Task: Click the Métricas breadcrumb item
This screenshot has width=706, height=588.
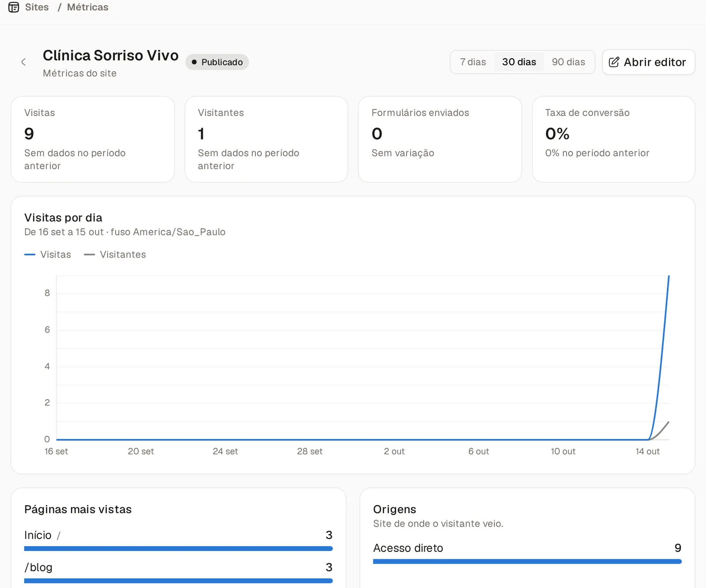Action: tap(87, 7)
